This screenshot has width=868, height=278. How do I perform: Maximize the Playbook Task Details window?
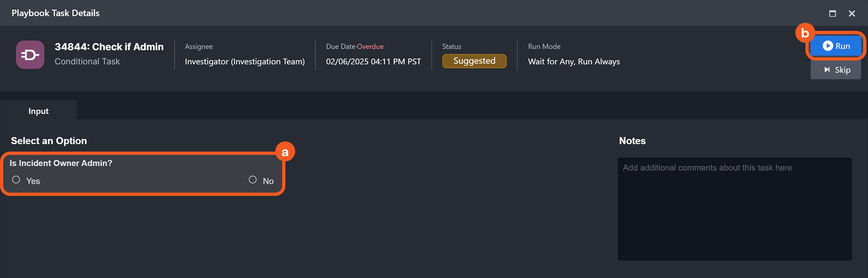(832, 13)
